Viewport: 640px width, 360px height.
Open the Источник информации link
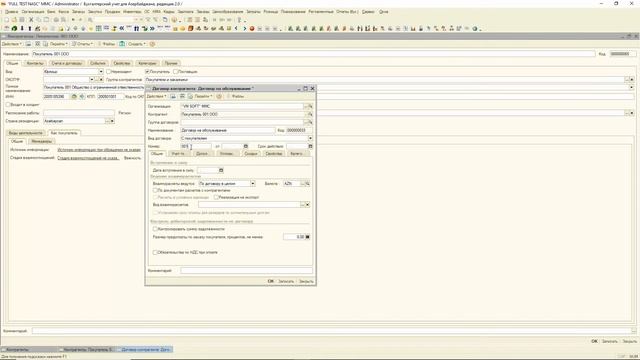[99, 150]
